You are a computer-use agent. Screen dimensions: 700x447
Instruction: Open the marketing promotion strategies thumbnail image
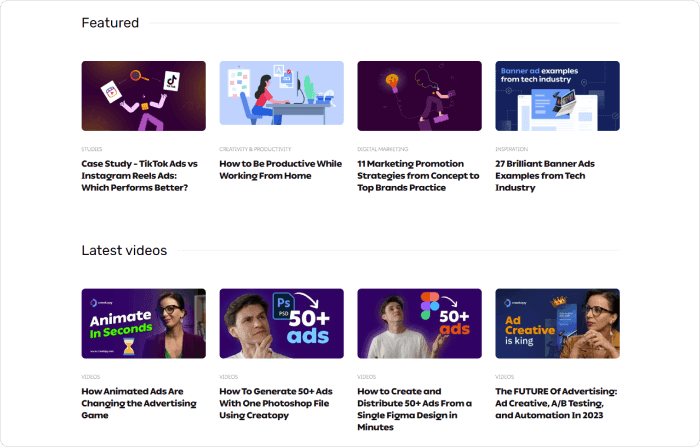pos(419,96)
